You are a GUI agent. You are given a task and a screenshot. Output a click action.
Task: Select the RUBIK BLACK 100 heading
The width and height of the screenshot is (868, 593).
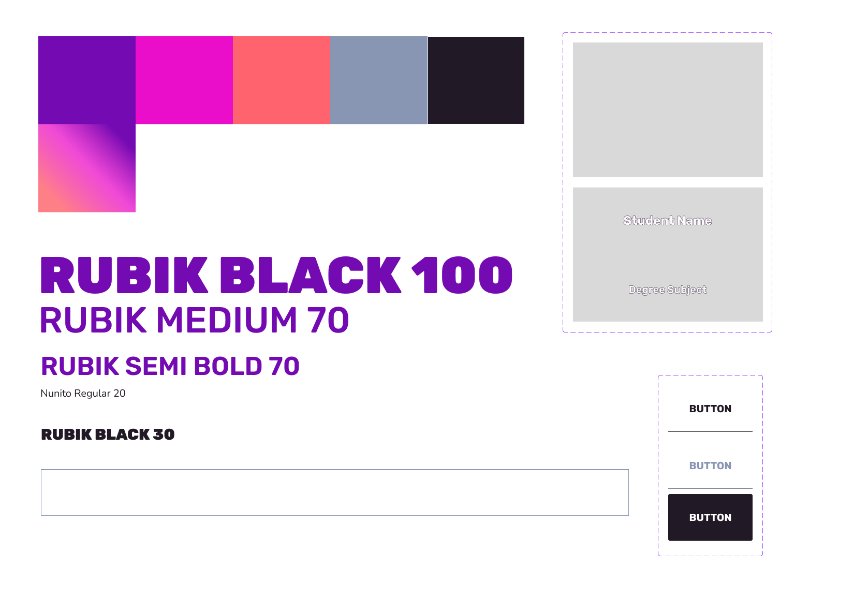pyautogui.click(x=276, y=275)
